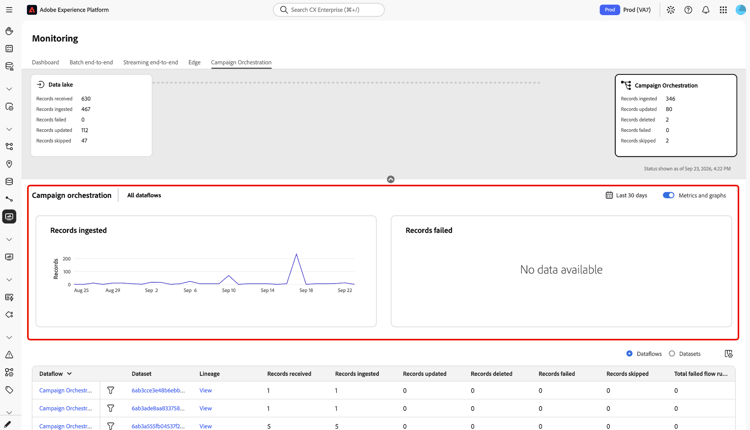
Task: Open the tag icon in sidebar
Action: 9,390
